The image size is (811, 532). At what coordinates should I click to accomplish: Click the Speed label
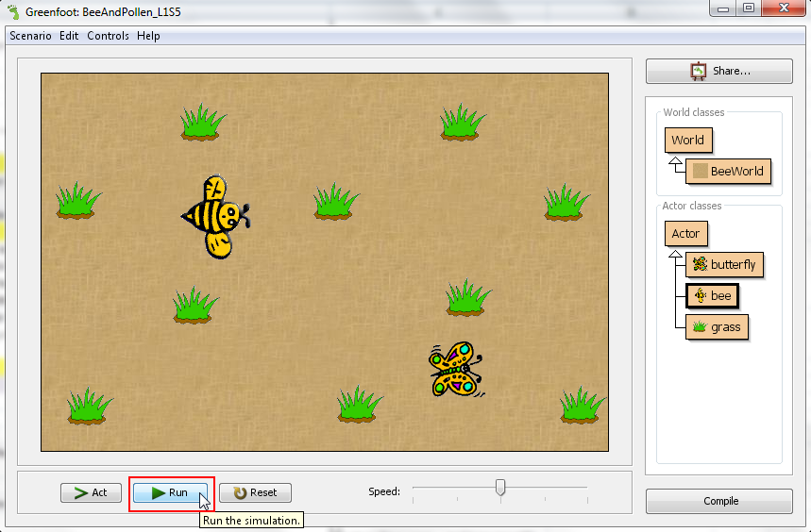click(384, 491)
